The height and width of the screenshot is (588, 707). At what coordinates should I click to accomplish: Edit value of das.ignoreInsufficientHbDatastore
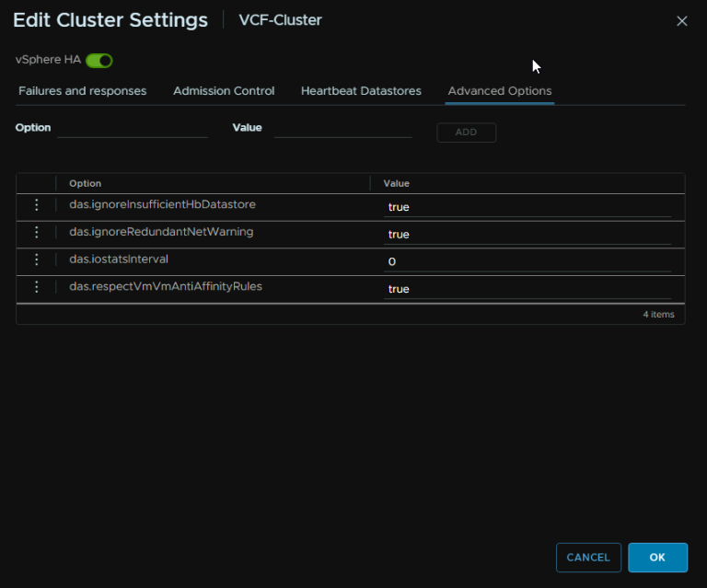pyautogui.click(x=527, y=207)
